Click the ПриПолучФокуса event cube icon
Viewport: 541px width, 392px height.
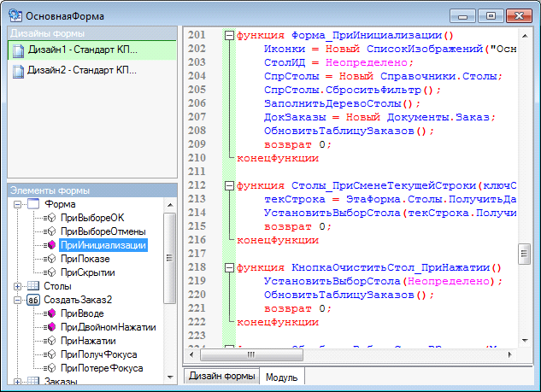[51, 354]
